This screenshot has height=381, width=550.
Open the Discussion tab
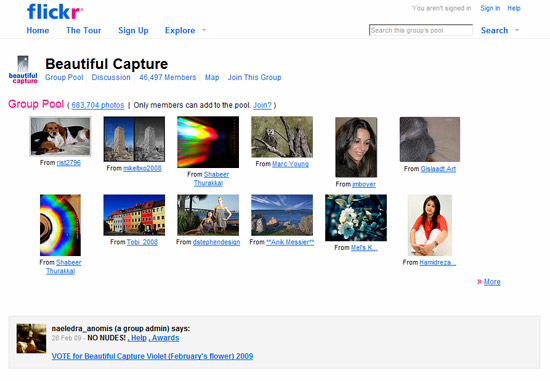click(111, 77)
